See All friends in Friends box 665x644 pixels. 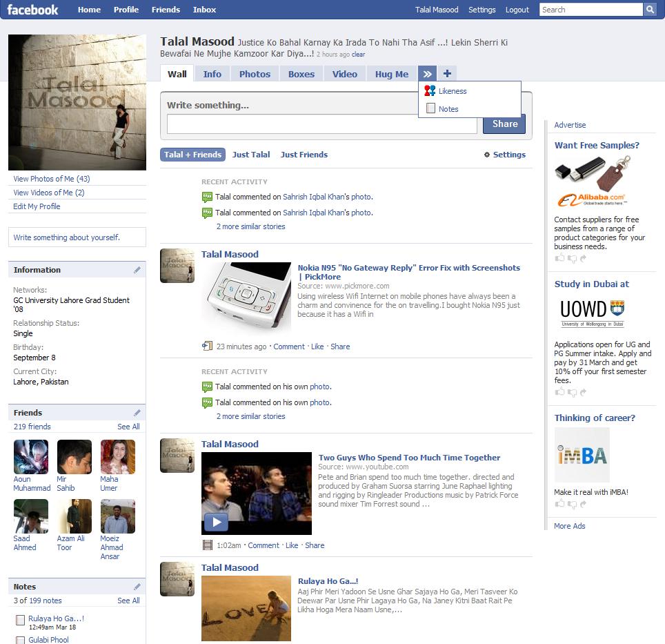(128, 427)
